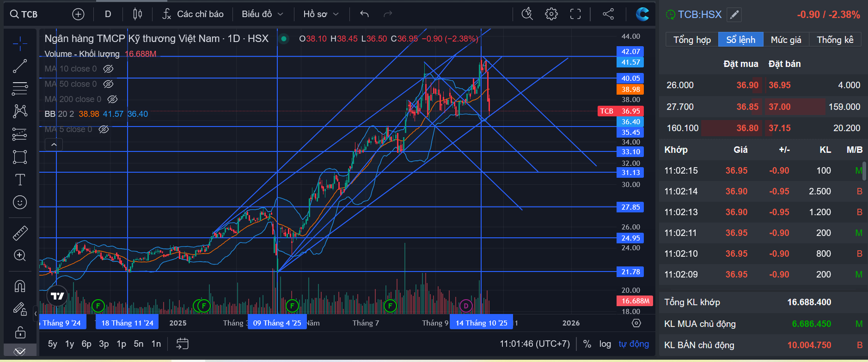Switch to Thống kê tab
This screenshot has height=362, width=868.
point(835,40)
